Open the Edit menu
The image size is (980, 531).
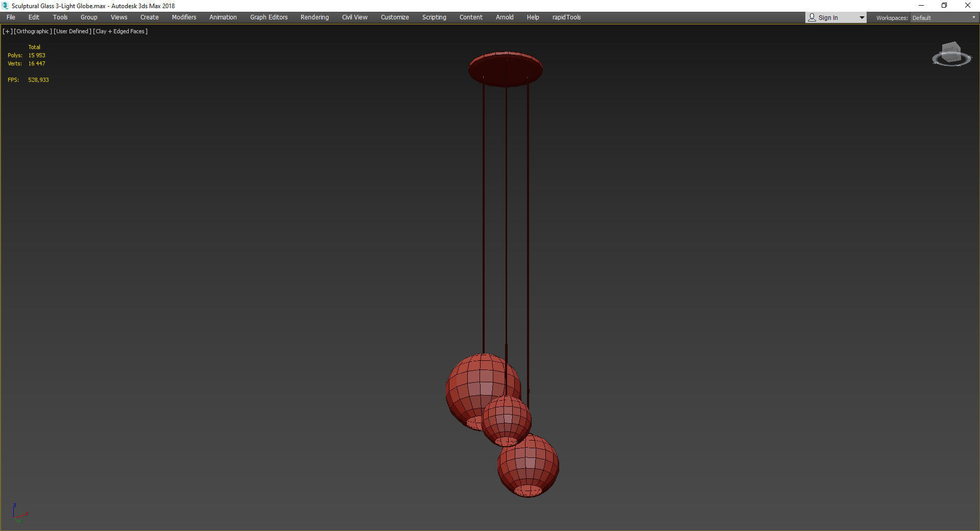point(34,17)
